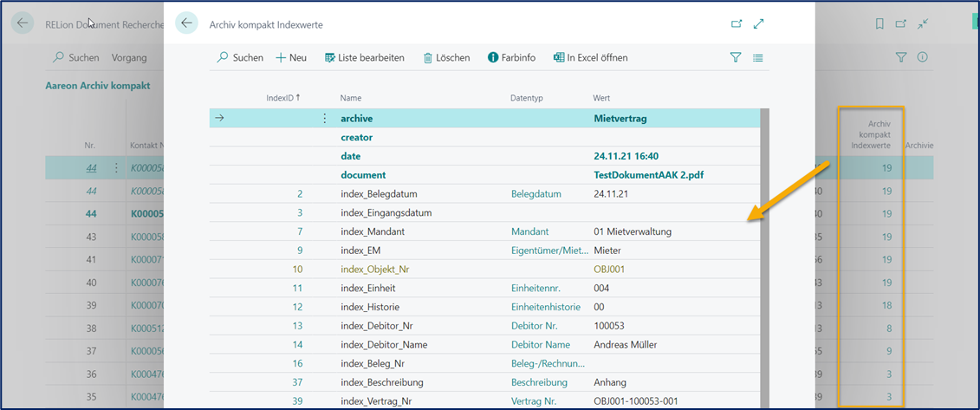Open the dialog in a new window
This screenshot has width=980, height=410.
coord(737,24)
